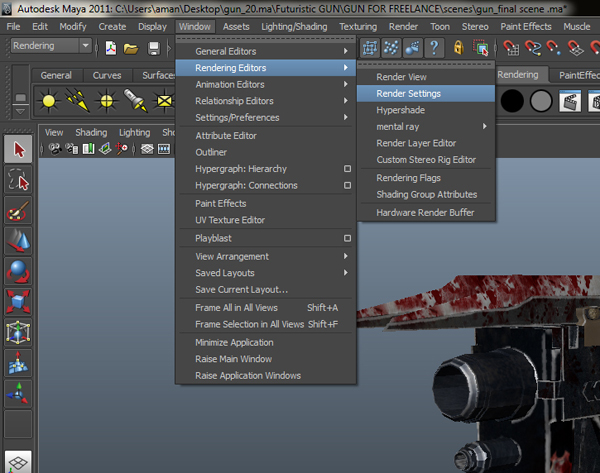
Task: Enable snap to curves magnet icon
Action: (x=533, y=48)
